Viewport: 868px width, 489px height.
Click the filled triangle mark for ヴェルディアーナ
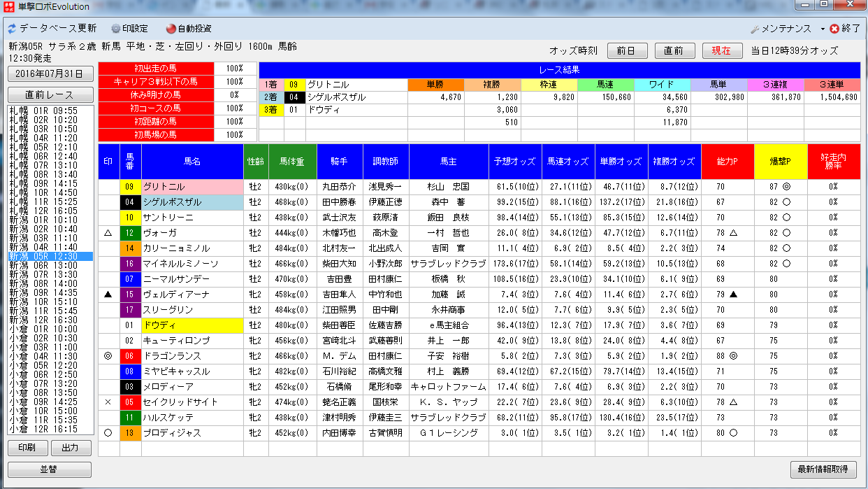pos(108,295)
